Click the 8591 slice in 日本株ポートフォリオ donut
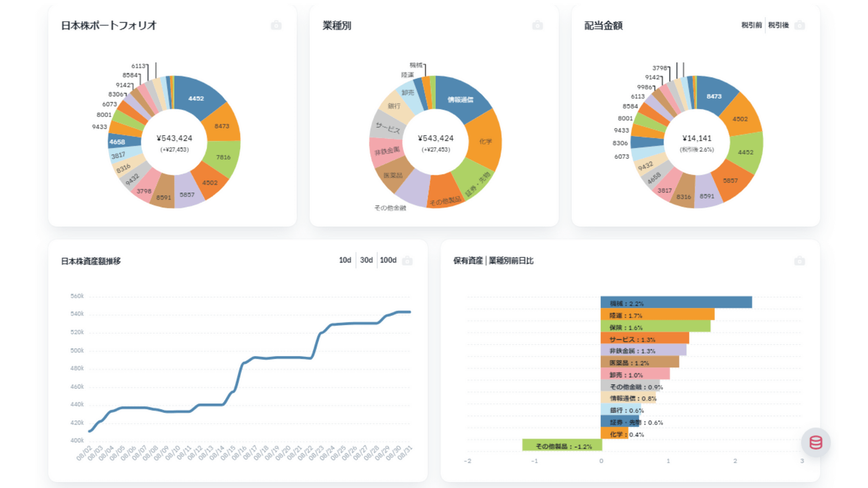Screen dimensions: 868x488 click(163, 197)
